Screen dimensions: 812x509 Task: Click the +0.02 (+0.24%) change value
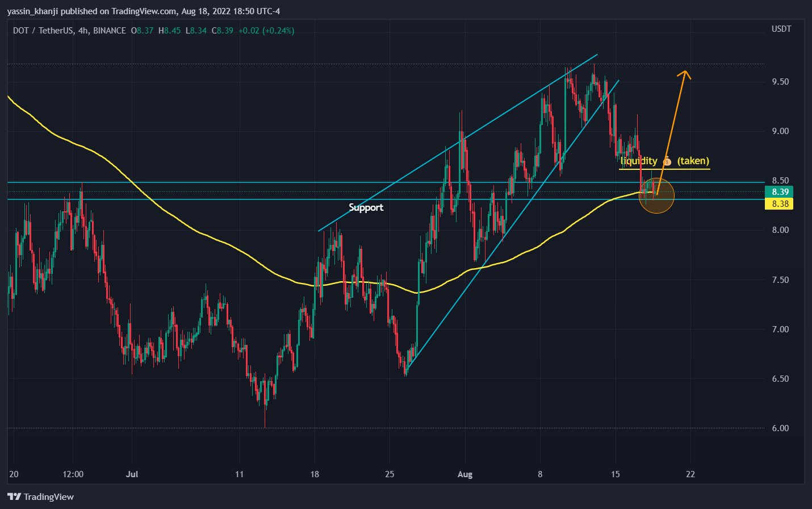click(x=266, y=31)
